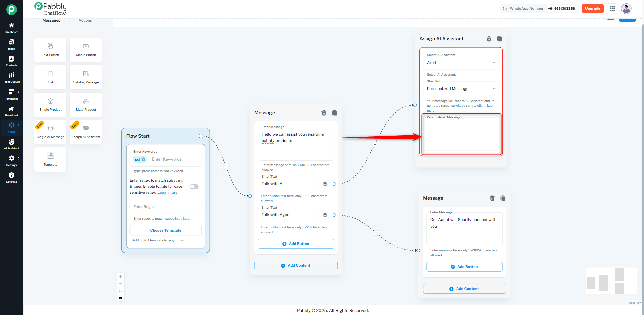Open Learn more link in AI Assistant node
Screen dimensions: 644x315
coord(491,106)
